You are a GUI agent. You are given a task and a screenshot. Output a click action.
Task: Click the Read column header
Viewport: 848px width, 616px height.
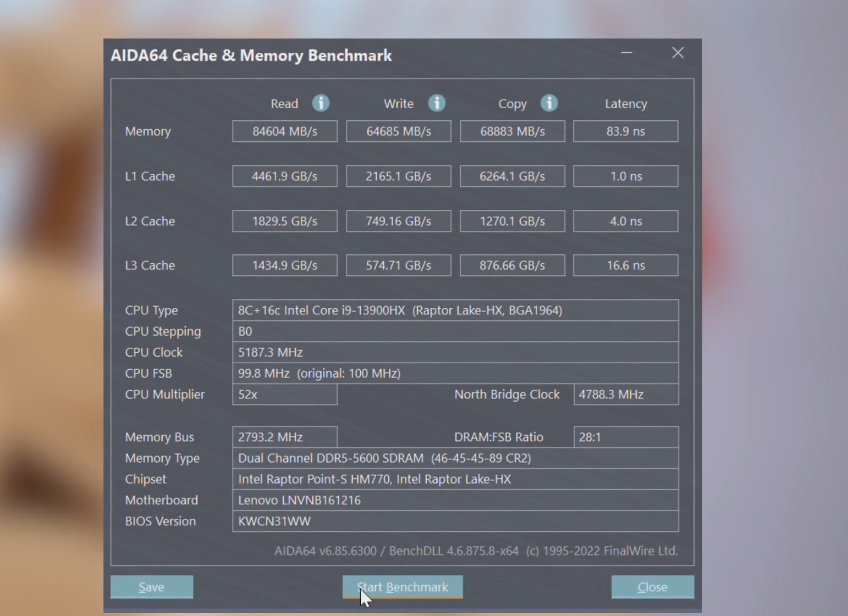(x=284, y=104)
